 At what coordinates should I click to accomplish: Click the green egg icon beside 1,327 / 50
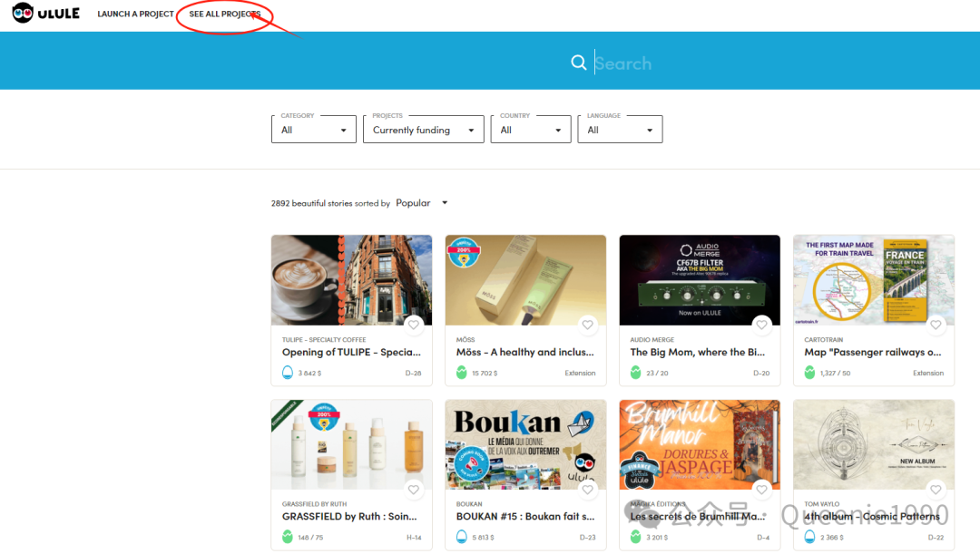click(810, 373)
